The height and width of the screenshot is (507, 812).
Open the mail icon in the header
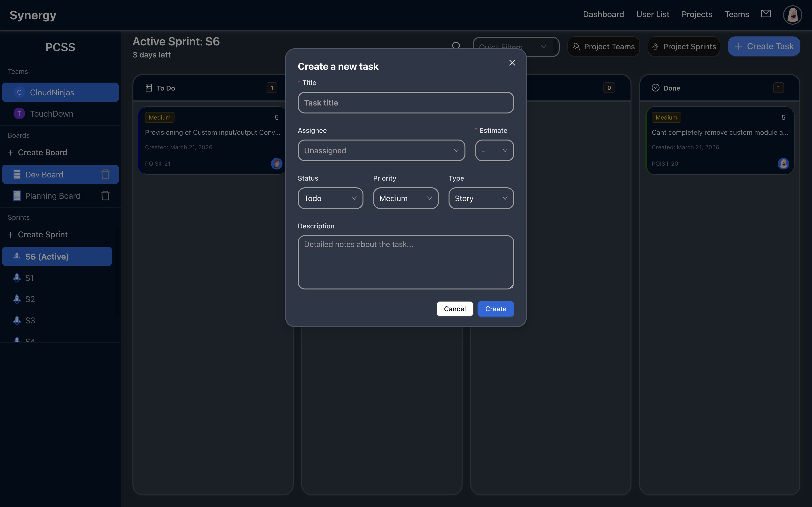766,14
